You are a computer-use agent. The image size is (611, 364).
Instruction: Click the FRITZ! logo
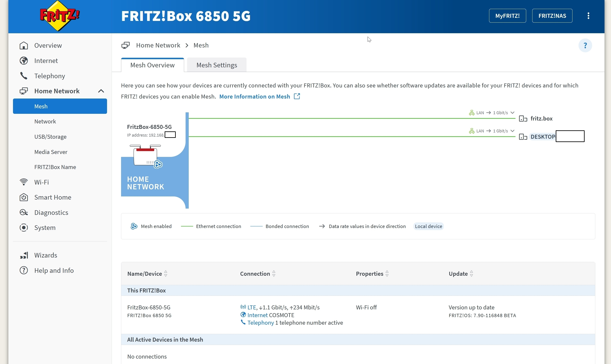60,16
